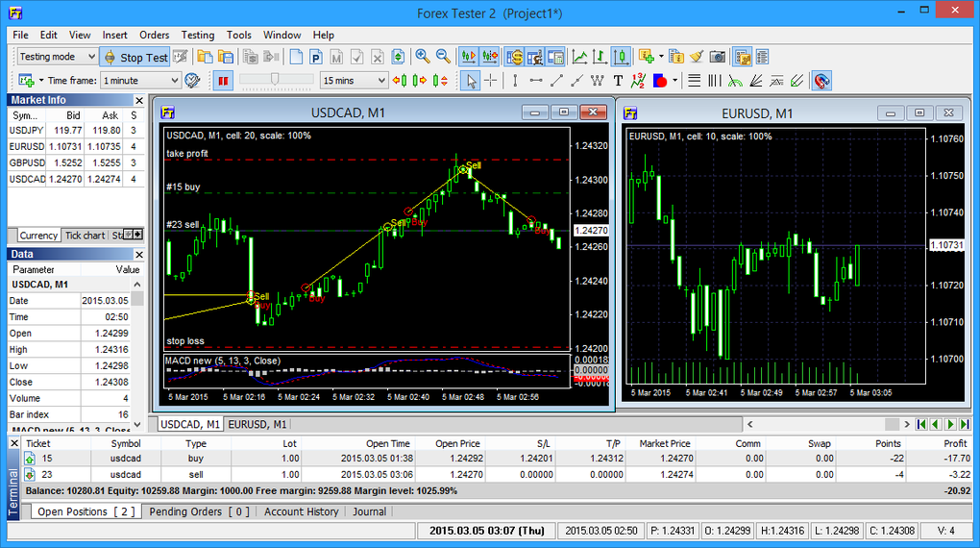Close the Data panel
This screenshot has width=980, height=548.
[138, 255]
